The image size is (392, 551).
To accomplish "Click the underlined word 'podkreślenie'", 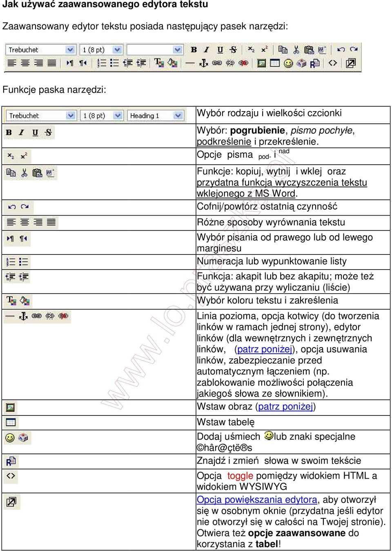I will (224, 141).
